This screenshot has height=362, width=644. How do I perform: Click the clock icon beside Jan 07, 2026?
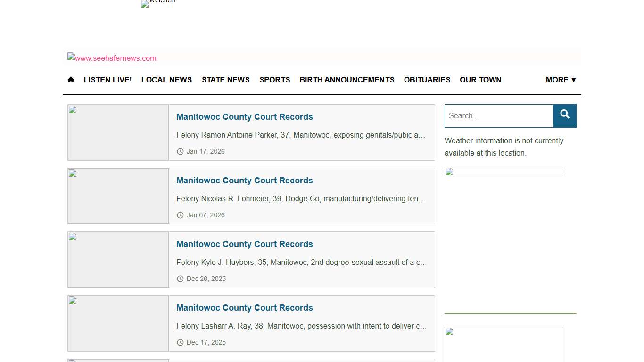(180, 215)
